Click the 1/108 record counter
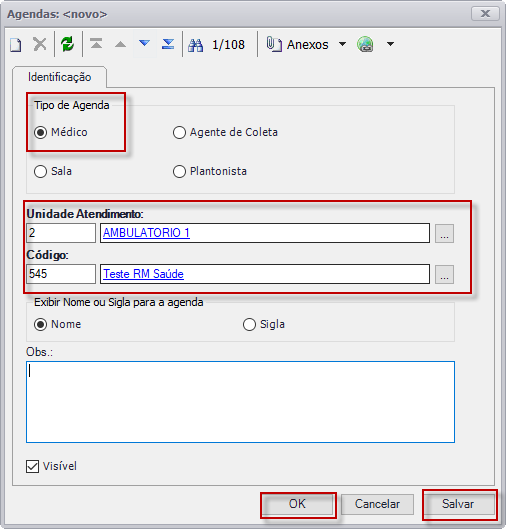 coord(228,45)
